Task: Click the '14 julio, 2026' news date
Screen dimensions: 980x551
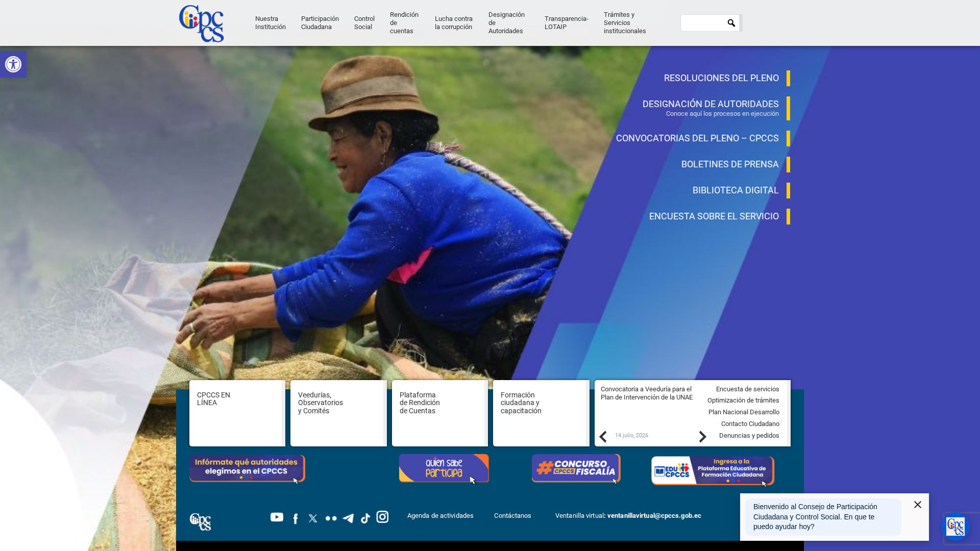Action: point(631,436)
